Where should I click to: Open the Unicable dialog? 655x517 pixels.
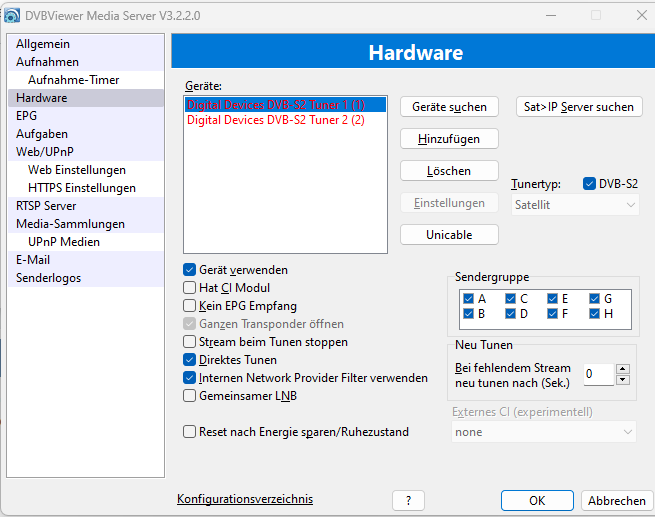(449, 235)
